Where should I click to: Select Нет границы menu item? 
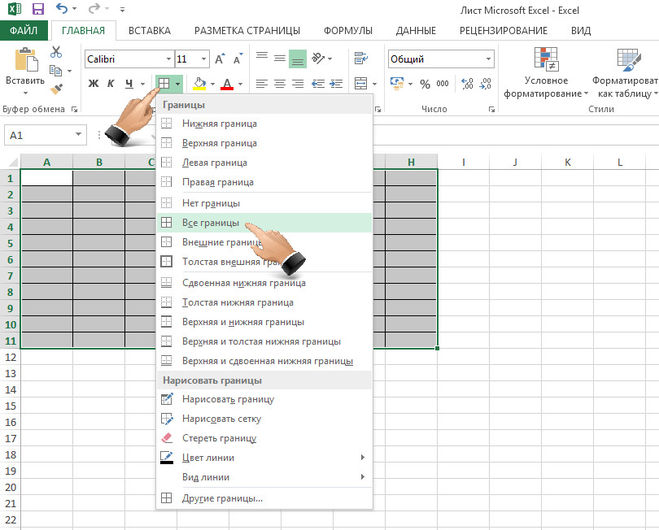264,203
